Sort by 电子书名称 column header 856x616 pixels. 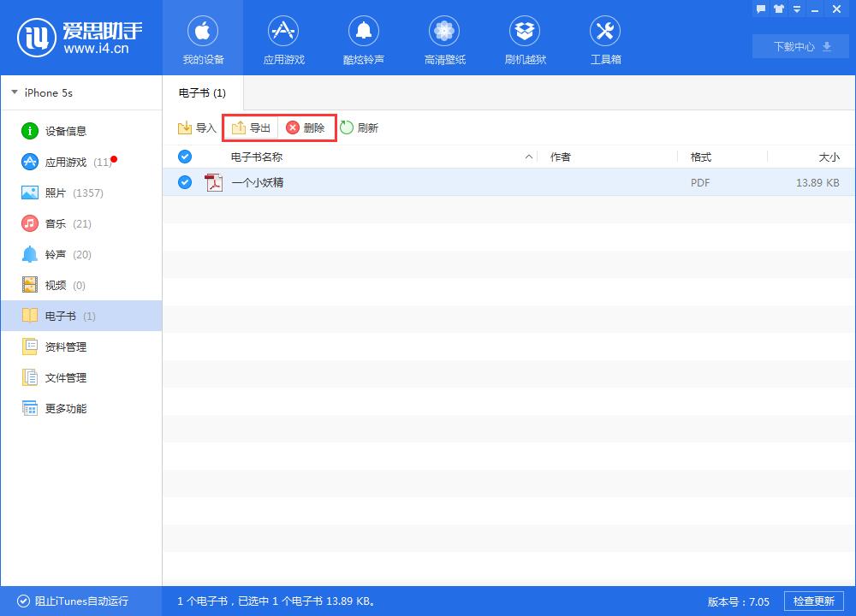(x=257, y=157)
